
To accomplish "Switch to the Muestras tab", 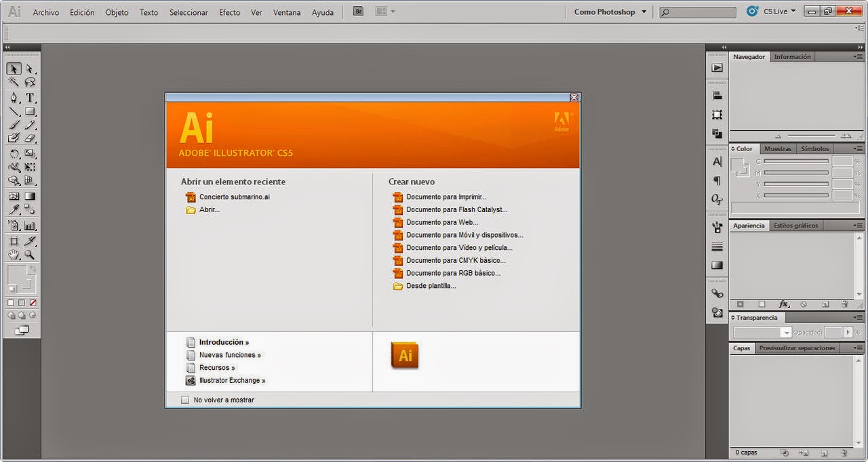I will (x=778, y=148).
